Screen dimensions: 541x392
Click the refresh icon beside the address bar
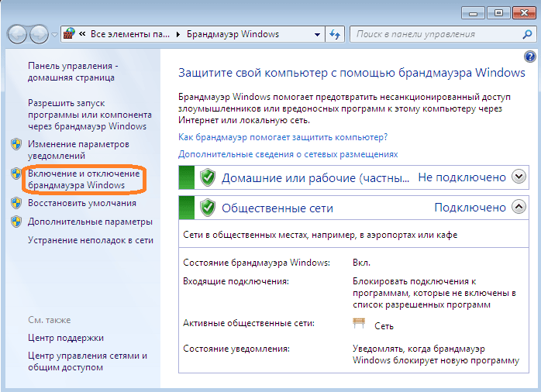(x=336, y=35)
